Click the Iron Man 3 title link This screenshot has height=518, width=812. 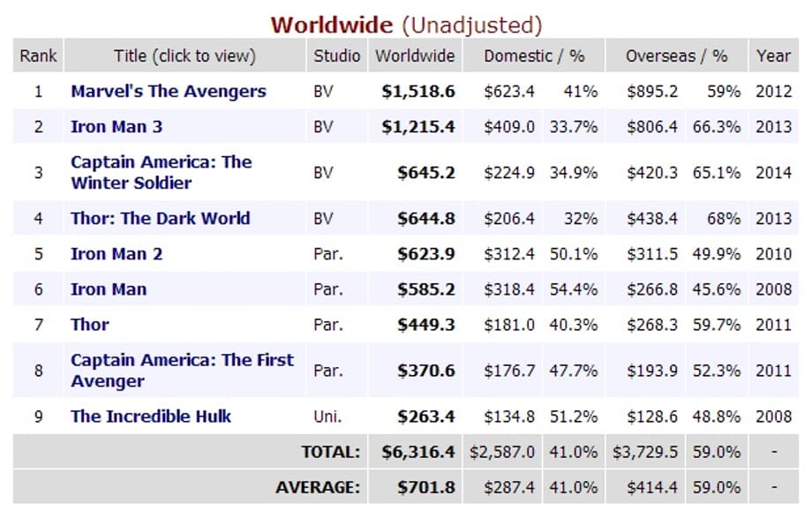pyautogui.click(x=117, y=127)
